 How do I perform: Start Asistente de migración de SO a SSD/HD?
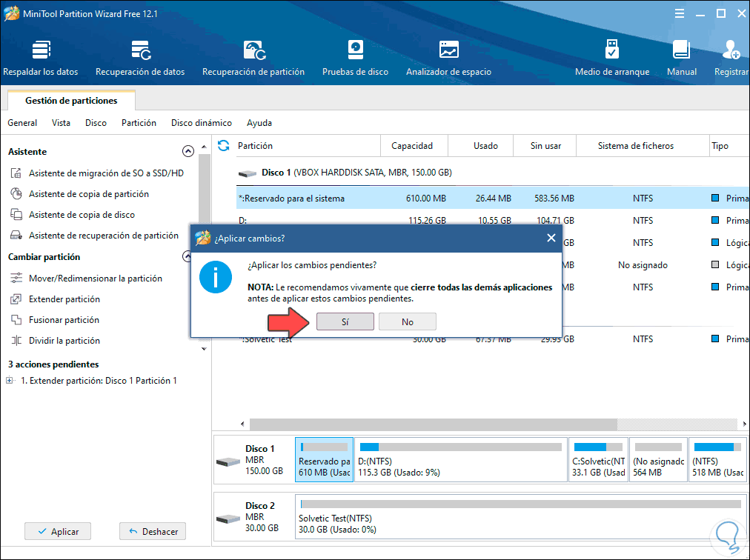click(97, 173)
